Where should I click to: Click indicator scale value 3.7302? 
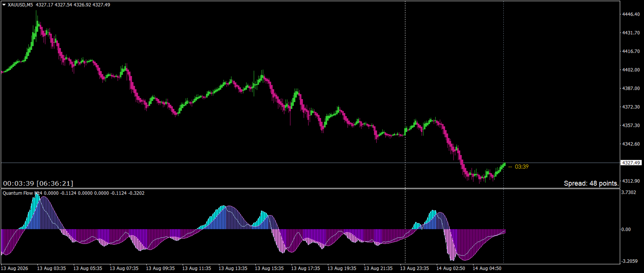pos(628,192)
